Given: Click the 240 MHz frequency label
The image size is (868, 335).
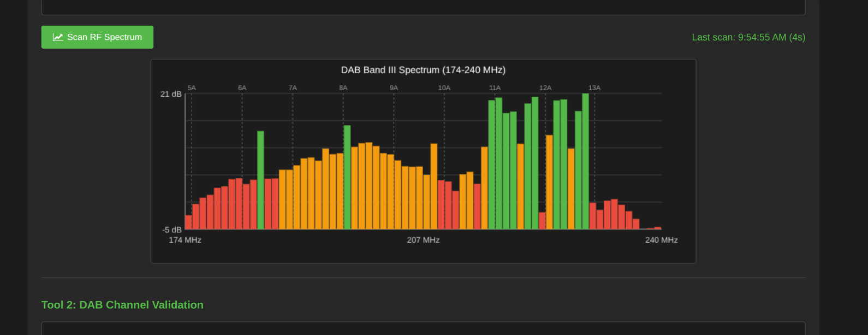Looking at the screenshot, I should click(x=661, y=240).
